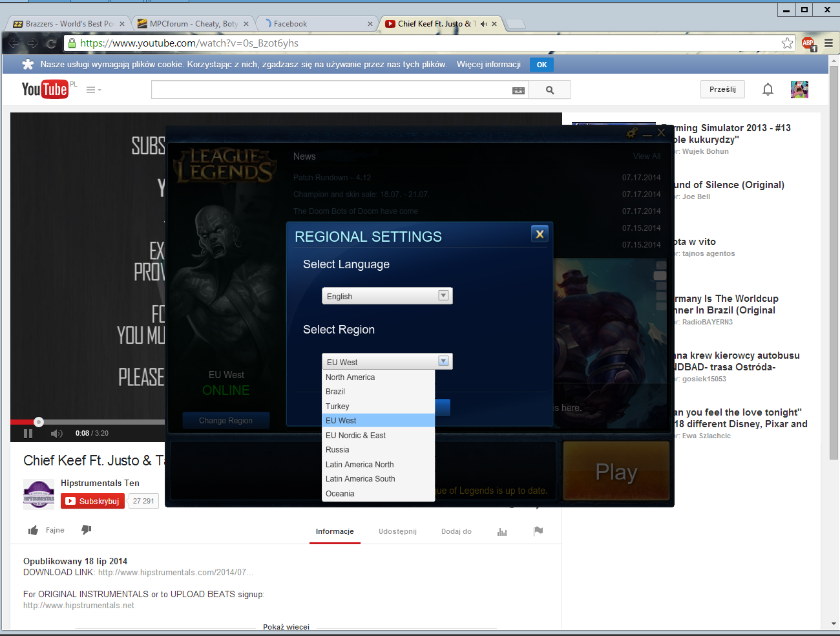The image size is (840, 636).
Task: Pause the YouTube video
Action: (28, 433)
